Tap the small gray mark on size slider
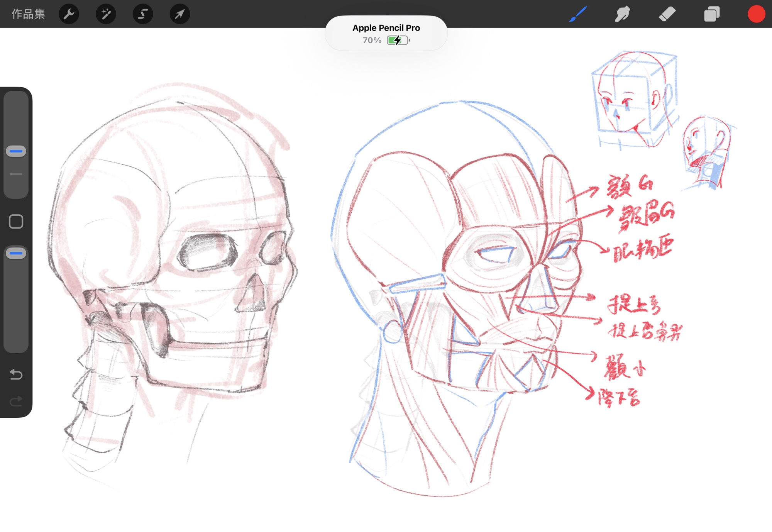Screen dimensions: 772x532 (x=16, y=174)
